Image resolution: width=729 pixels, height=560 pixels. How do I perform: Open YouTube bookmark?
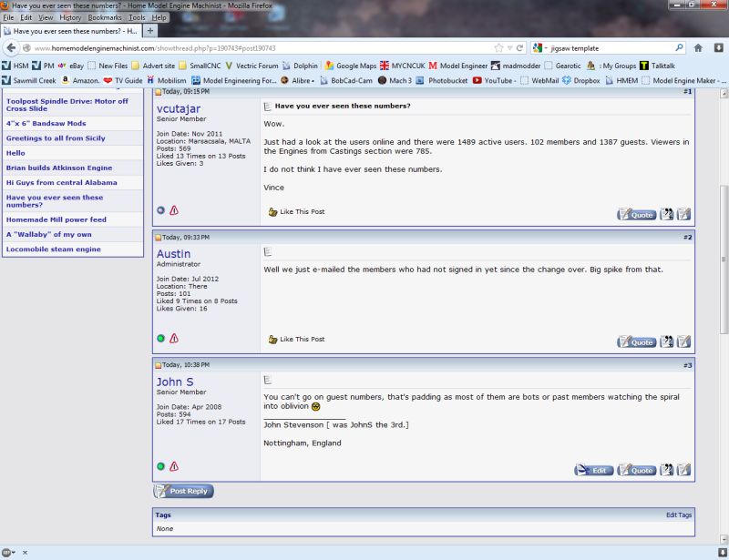coord(493,80)
